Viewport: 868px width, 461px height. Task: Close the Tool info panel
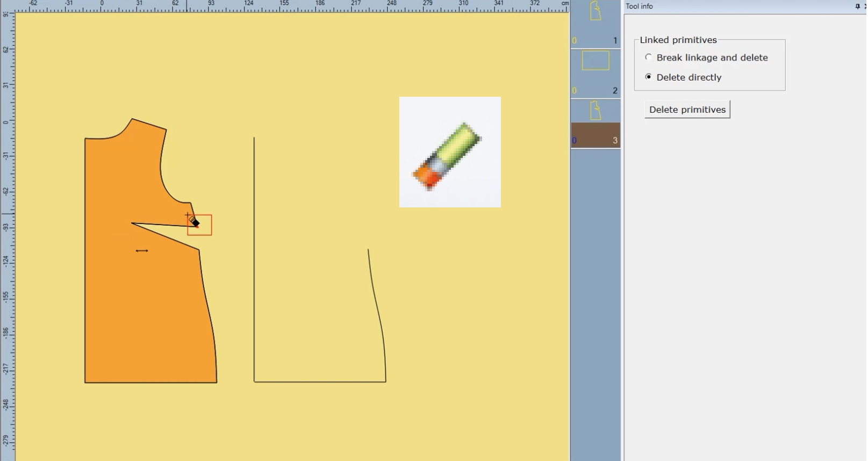pos(865,6)
